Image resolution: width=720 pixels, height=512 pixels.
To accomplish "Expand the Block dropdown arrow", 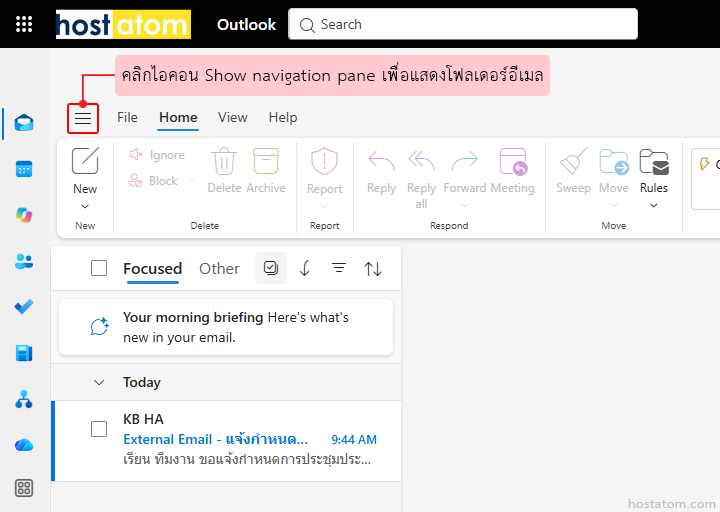I will coord(191,180).
